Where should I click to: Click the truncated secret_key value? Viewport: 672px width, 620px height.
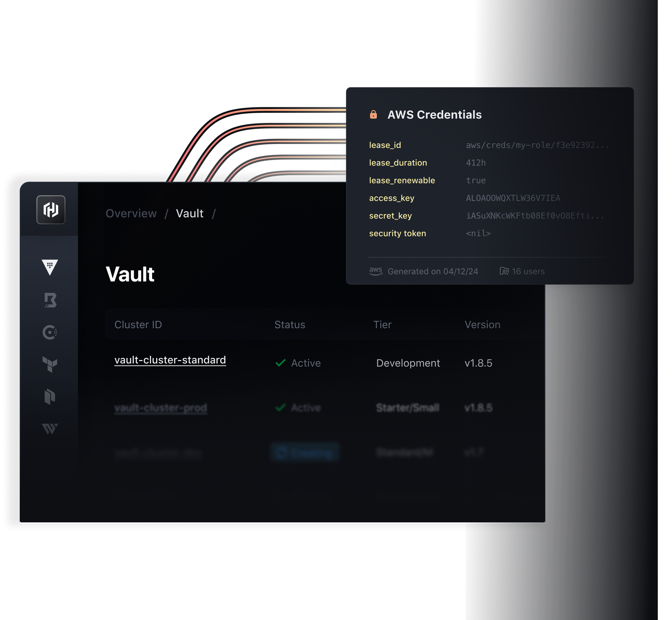point(535,216)
